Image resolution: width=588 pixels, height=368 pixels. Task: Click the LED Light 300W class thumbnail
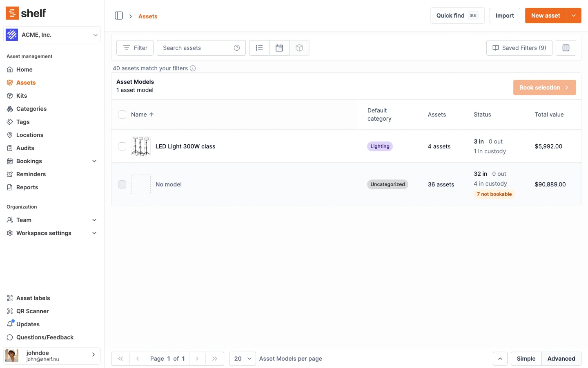coord(141,146)
